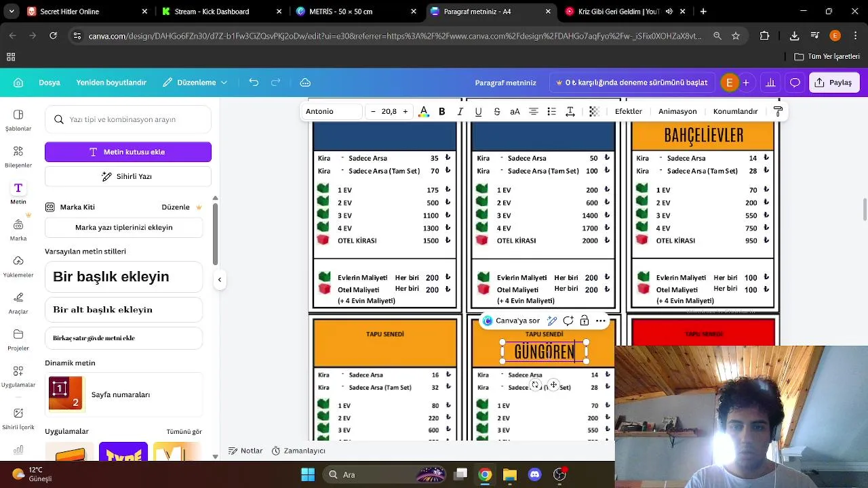Open Konumlandır position panel
This screenshot has width=868, height=488.
pos(735,111)
